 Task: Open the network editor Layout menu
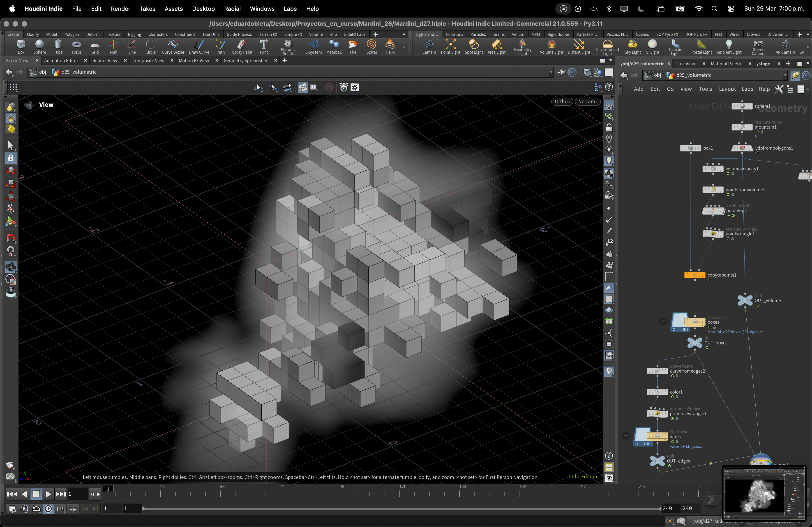point(727,89)
